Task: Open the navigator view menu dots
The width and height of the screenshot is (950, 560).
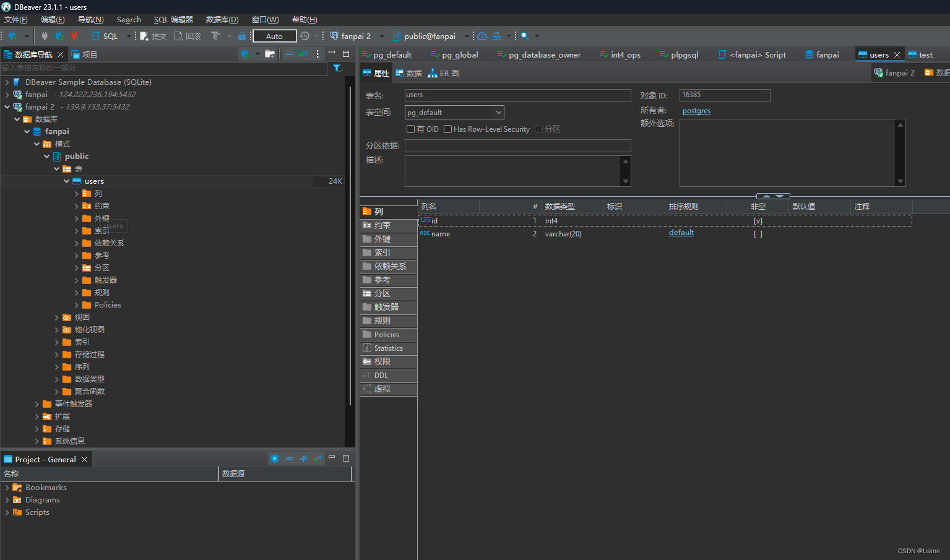Action: pos(317,54)
